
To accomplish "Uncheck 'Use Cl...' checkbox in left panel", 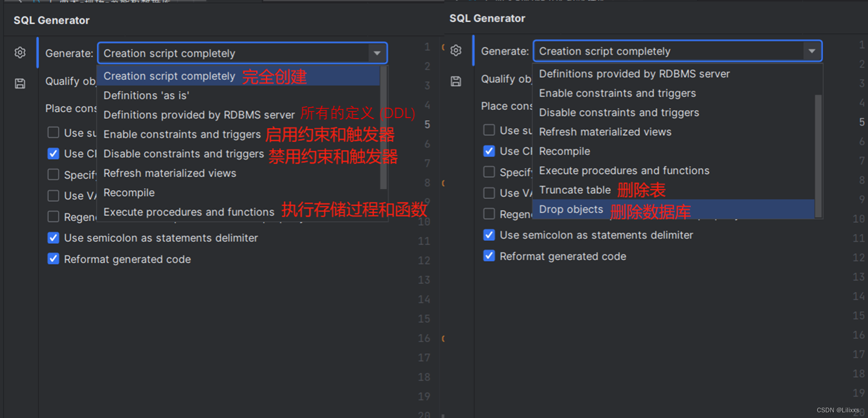I will click(53, 154).
